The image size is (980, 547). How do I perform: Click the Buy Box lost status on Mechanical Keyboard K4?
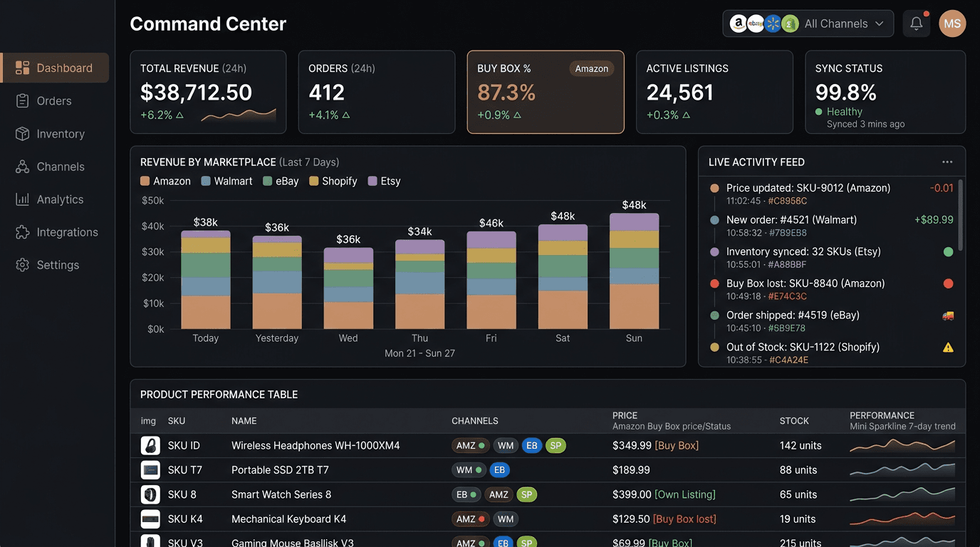point(685,519)
